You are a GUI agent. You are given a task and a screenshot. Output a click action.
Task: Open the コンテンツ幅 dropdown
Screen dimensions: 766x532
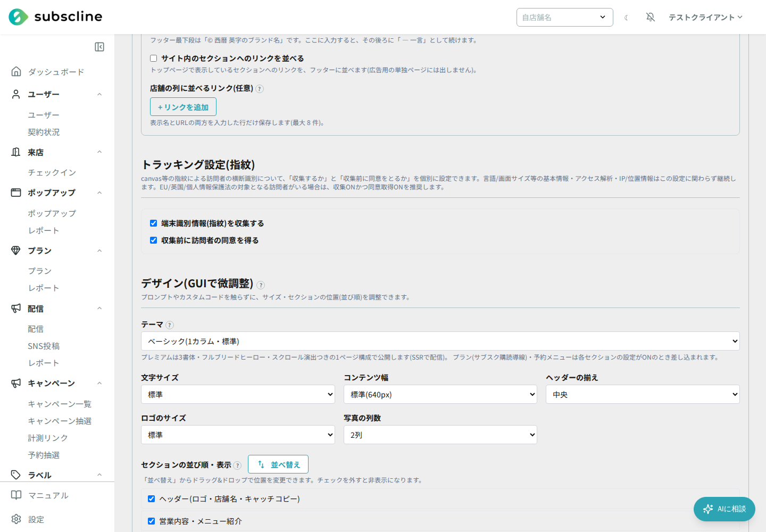tap(440, 394)
